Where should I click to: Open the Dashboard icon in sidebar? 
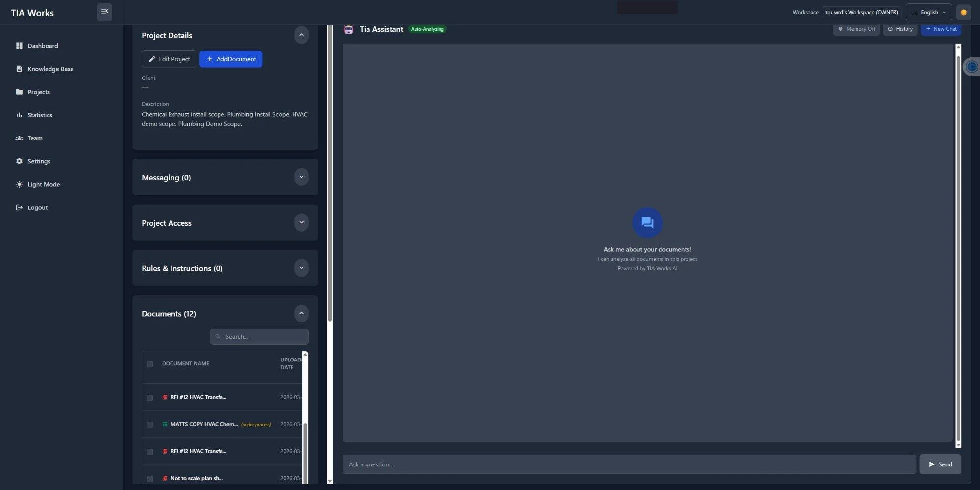19,46
